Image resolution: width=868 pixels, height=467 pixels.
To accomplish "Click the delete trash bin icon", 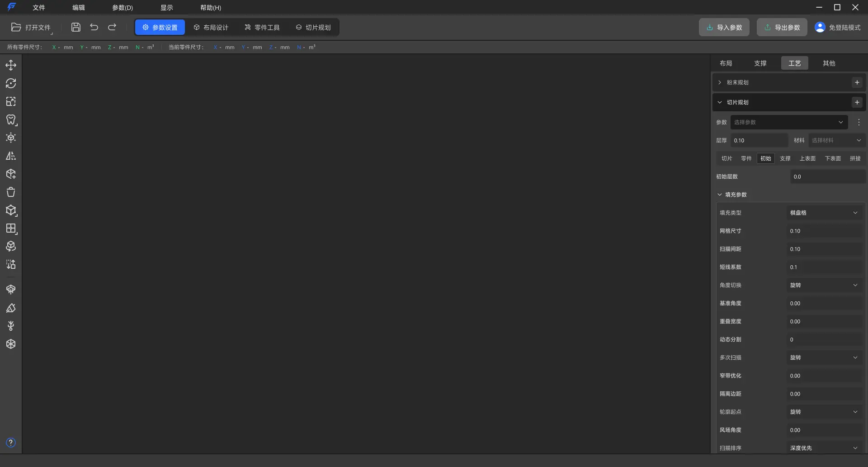I will tap(11, 192).
